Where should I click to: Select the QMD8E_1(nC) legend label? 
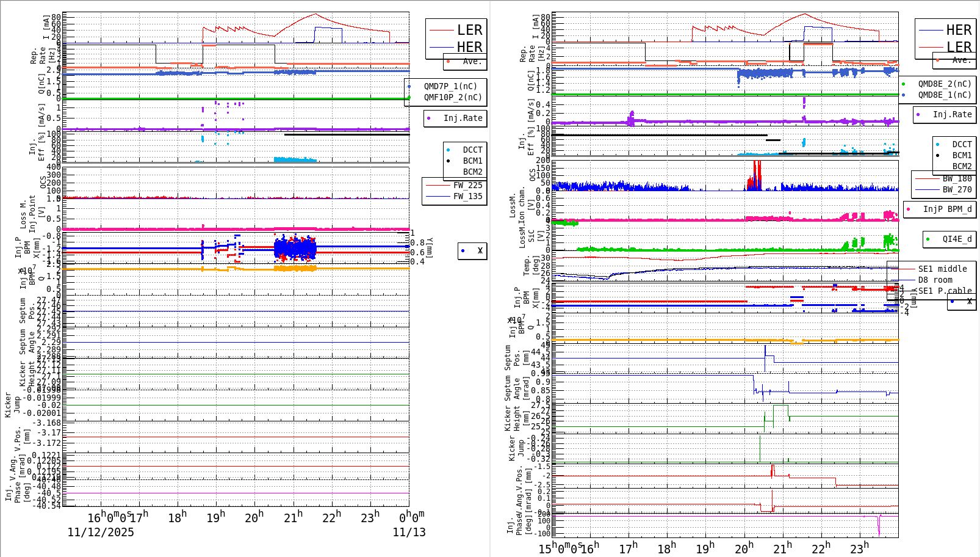coord(945,95)
